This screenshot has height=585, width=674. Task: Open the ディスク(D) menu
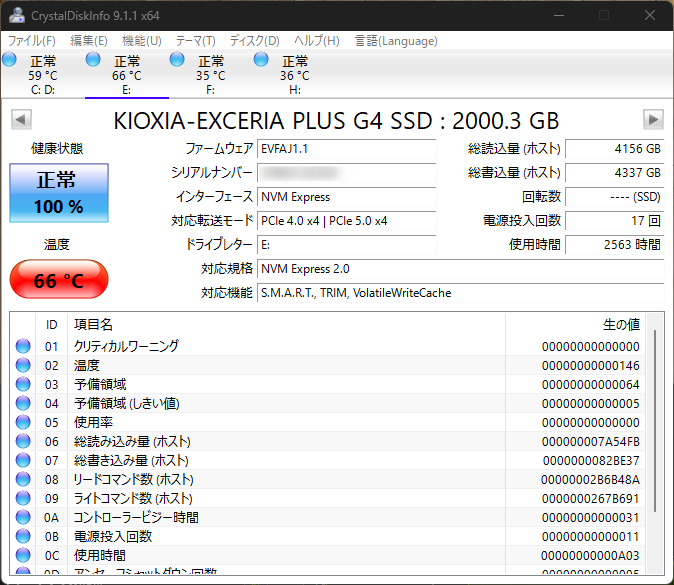point(254,41)
